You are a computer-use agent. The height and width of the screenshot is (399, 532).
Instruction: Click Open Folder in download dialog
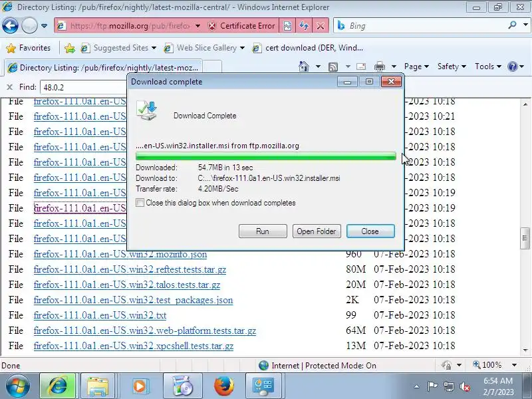click(317, 231)
